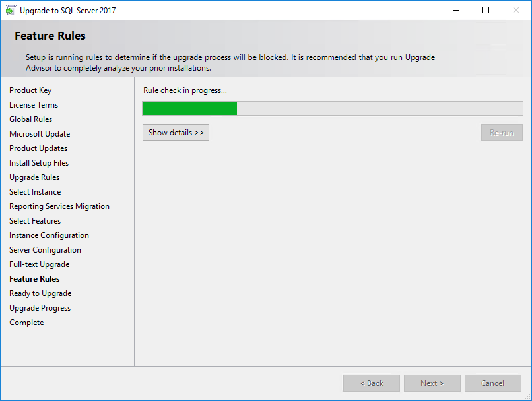This screenshot has height=401, width=532.
Task: Open the Server Configuration step
Action: [x=45, y=250]
